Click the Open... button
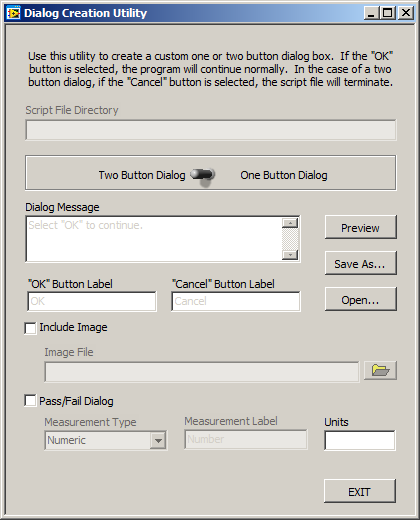The width and height of the screenshot is (420, 520). (x=361, y=299)
